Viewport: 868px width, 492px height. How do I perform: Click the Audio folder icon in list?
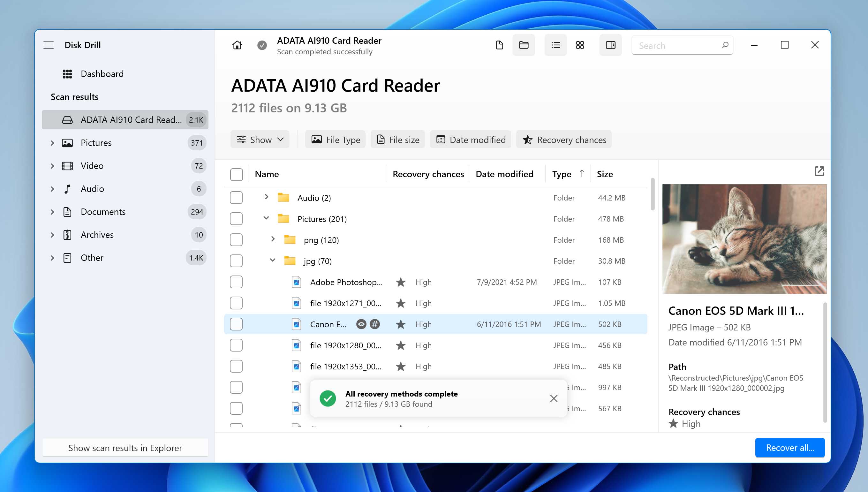(x=283, y=197)
